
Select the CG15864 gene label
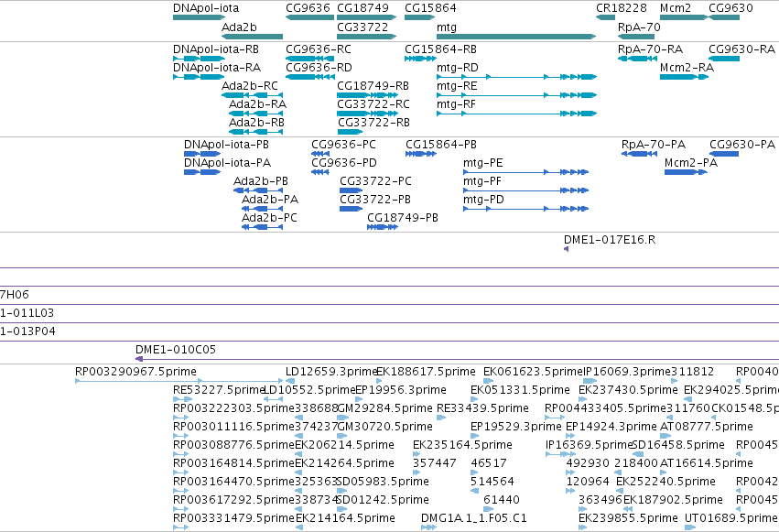click(430, 8)
